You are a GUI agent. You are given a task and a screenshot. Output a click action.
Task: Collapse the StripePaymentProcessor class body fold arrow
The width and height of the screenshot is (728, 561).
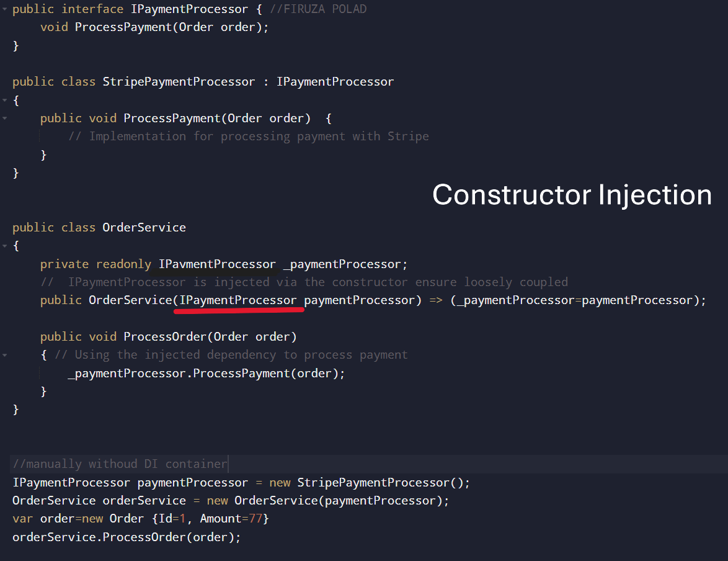click(4, 100)
